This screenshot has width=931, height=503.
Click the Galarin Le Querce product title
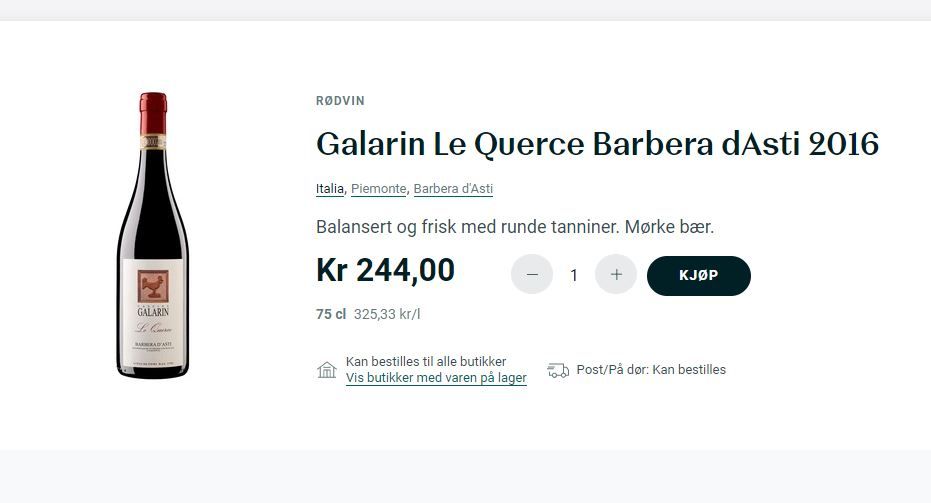click(x=597, y=144)
